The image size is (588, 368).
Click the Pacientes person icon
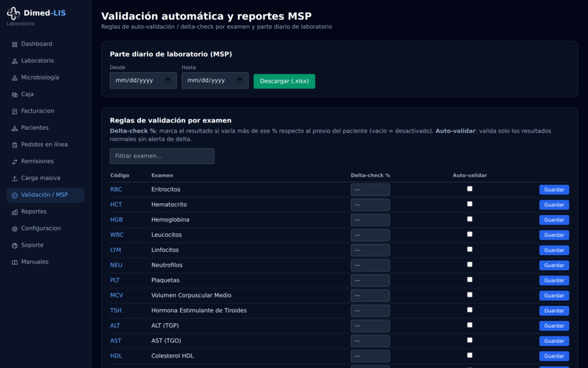(x=14, y=128)
